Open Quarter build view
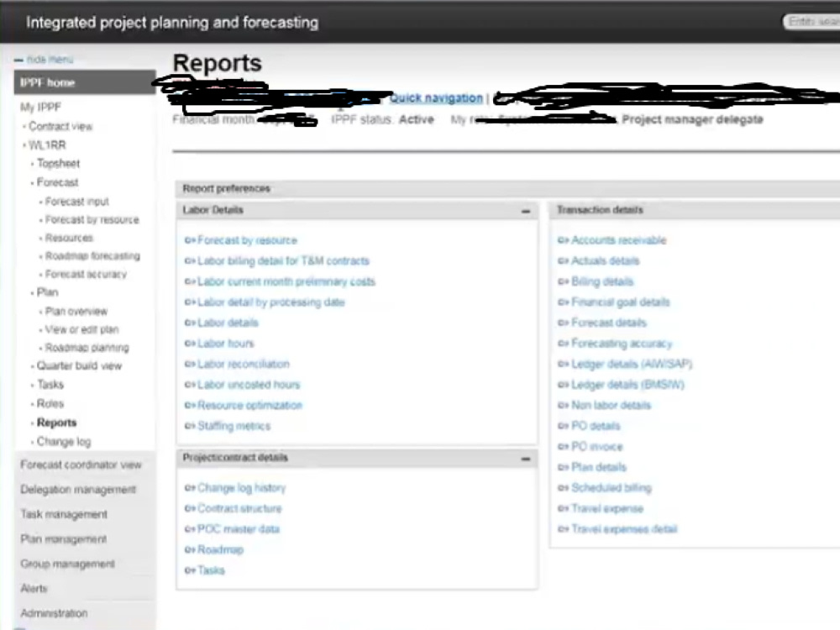 (x=79, y=366)
